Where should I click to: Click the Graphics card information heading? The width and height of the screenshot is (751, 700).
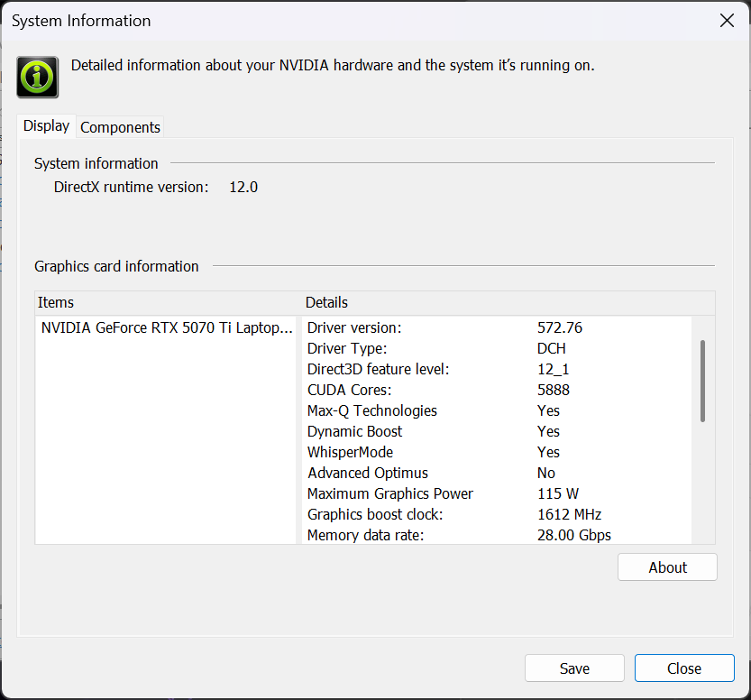click(116, 266)
